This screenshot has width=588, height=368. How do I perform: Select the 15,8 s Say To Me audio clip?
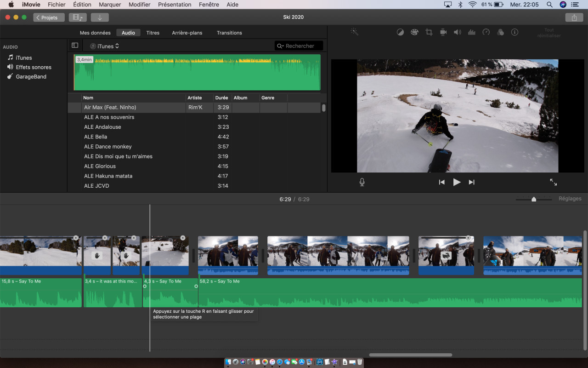41,293
